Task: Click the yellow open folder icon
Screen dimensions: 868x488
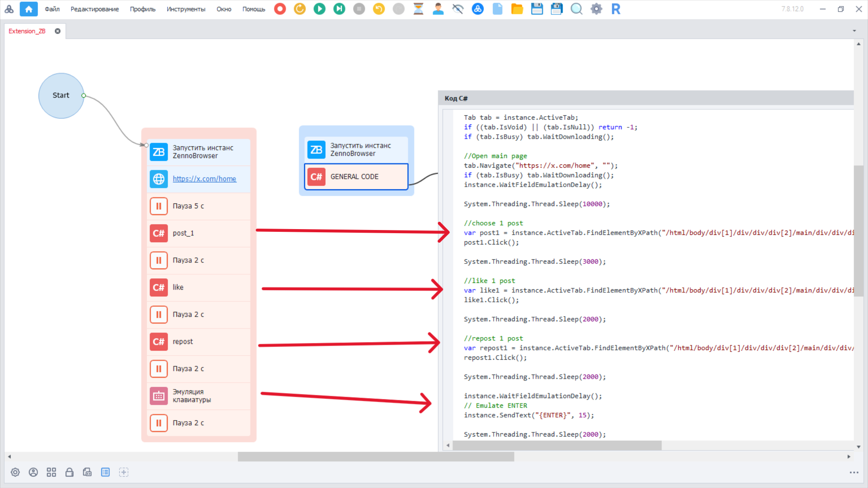Action: [517, 9]
